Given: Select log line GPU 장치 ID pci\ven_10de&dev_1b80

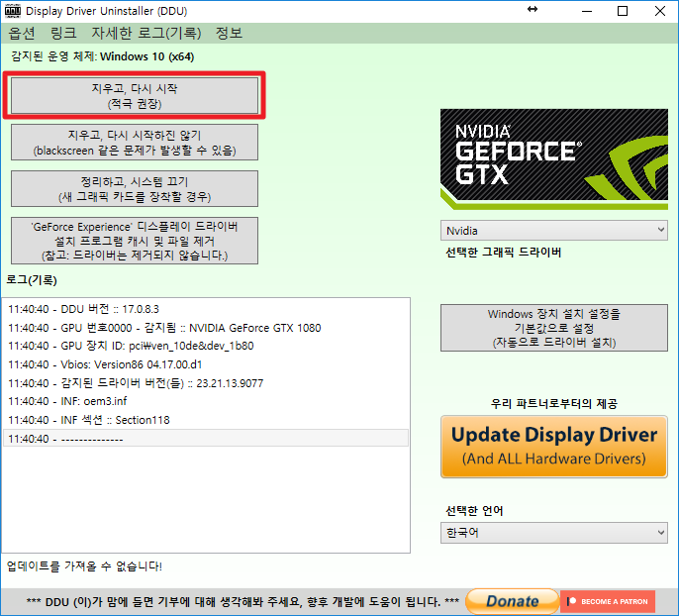Looking at the screenshot, I should coord(206,346).
